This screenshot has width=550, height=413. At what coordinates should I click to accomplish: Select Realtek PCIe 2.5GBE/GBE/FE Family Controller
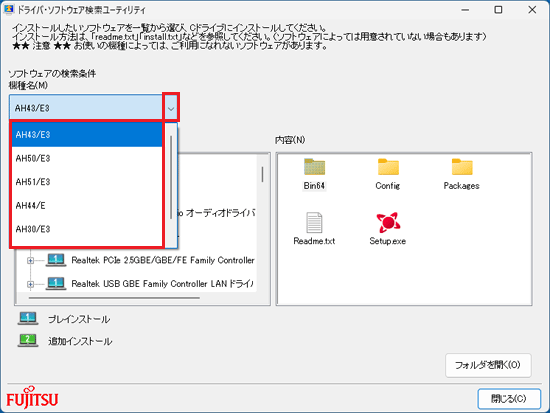(x=163, y=260)
